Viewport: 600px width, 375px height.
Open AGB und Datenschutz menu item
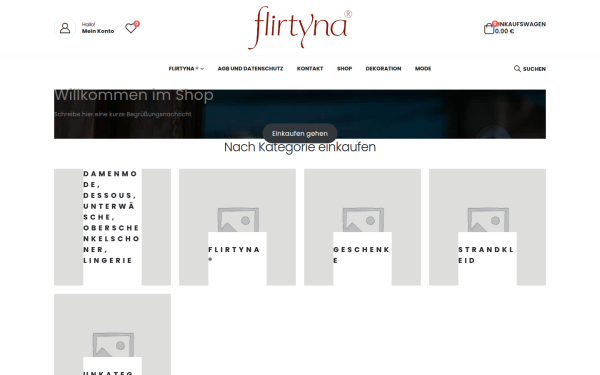(x=250, y=68)
